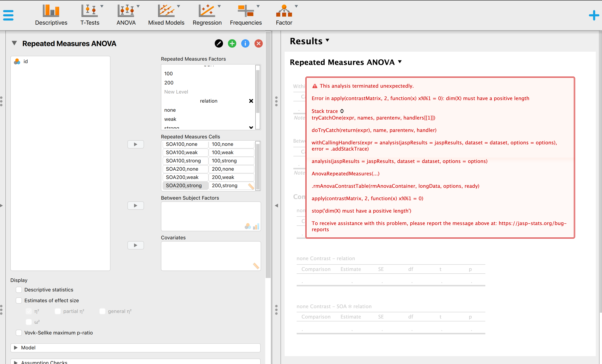
Task: Edit the analysis title using the pencil icon
Action: [219, 43]
